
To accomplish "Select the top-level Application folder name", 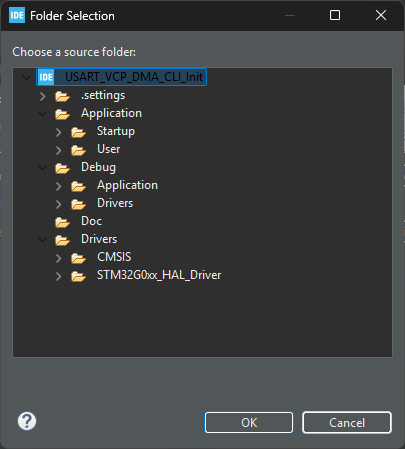I will [x=111, y=113].
